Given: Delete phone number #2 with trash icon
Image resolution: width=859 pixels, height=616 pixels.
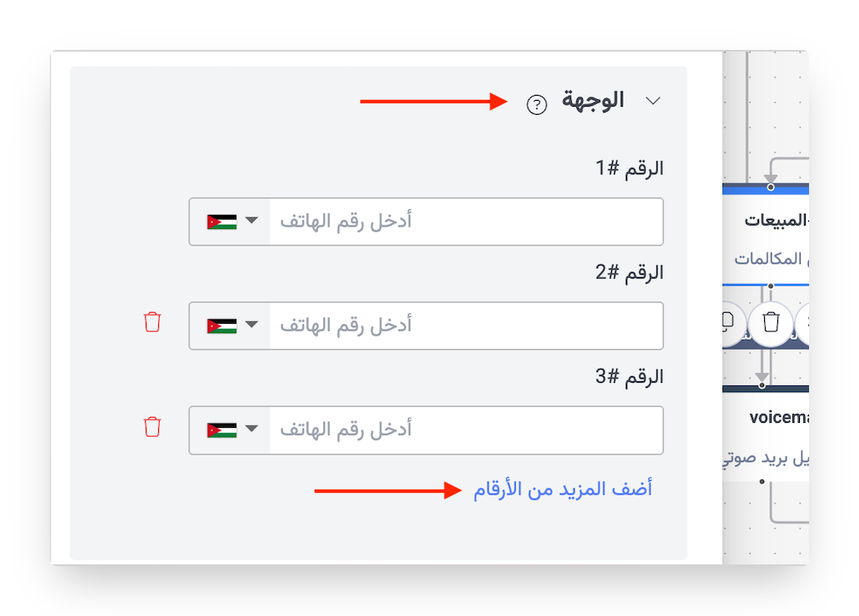Looking at the screenshot, I should pyautogui.click(x=152, y=322).
